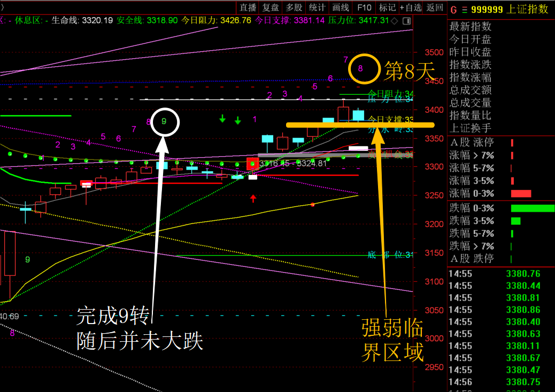Click the 安全线 3318.90 indicator value
This screenshot has width=555, height=392.
tap(147, 20)
